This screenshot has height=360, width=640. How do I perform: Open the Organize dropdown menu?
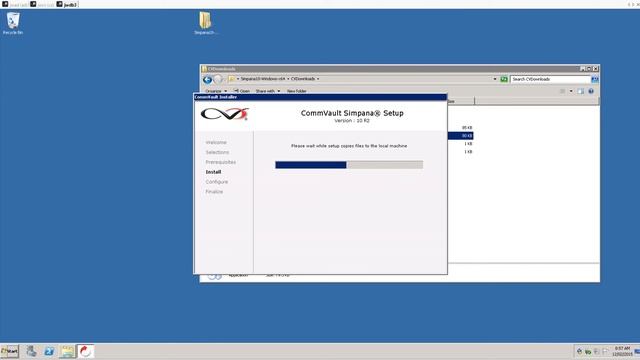216,91
